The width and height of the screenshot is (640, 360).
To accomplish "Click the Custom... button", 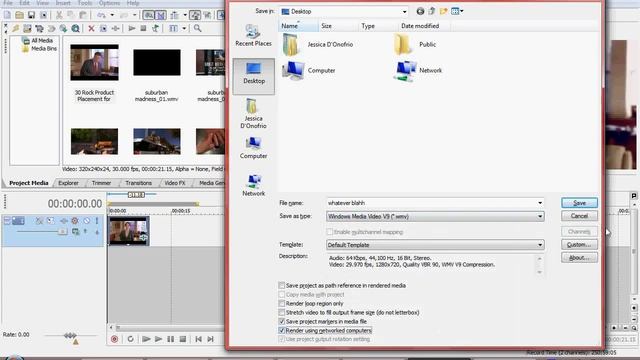I will point(579,244).
